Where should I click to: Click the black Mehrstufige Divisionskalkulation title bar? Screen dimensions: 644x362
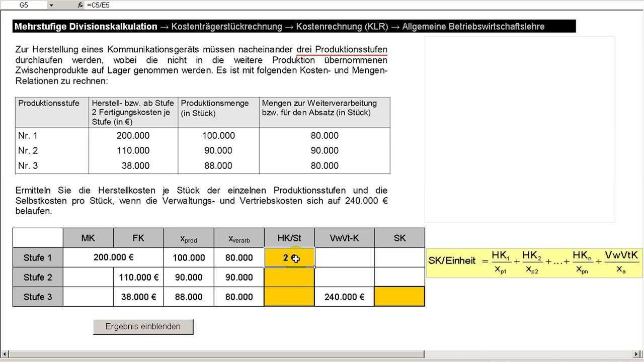(x=294, y=27)
